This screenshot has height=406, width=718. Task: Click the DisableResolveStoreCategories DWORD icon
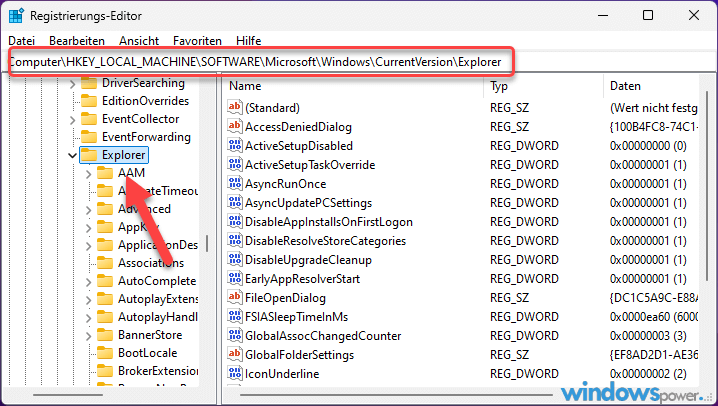click(x=234, y=240)
